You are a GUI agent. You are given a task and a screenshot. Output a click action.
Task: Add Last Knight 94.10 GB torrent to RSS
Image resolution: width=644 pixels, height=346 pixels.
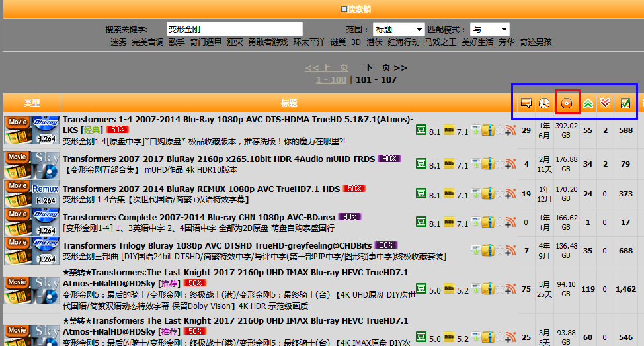coord(510,289)
